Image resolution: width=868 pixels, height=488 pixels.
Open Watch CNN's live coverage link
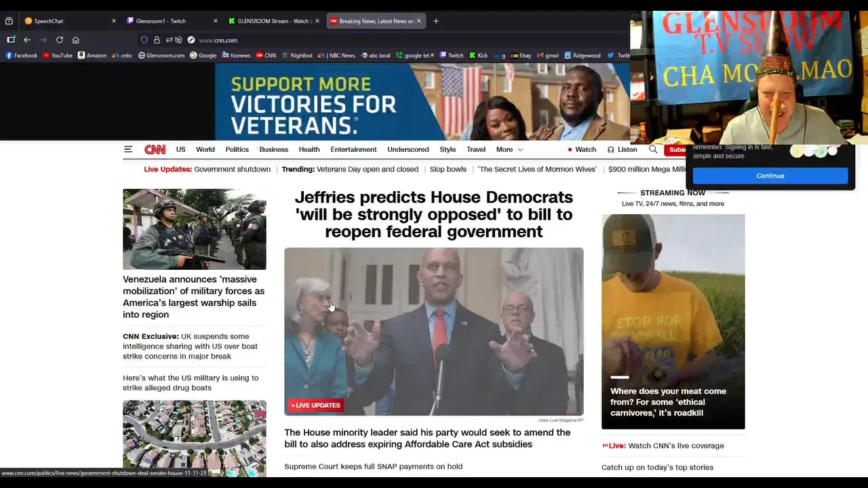[x=676, y=446]
